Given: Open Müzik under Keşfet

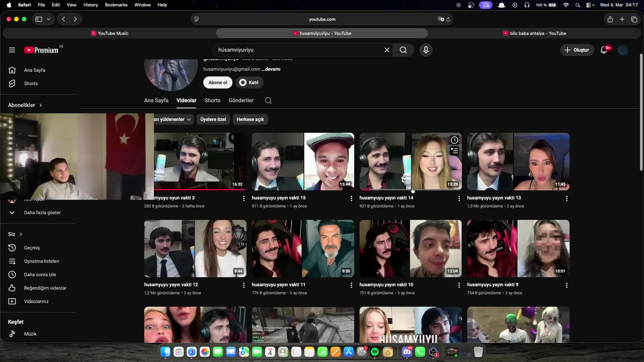Looking at the screenshot, I should 38,334.
